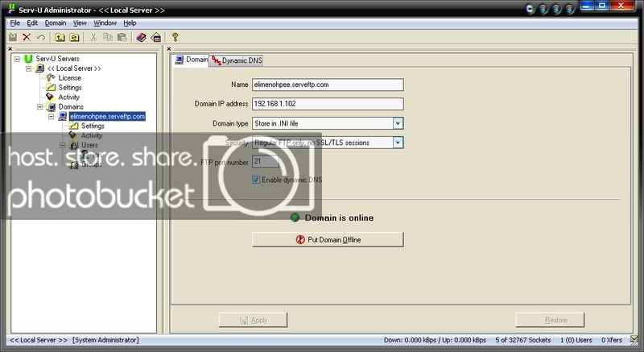Click the Restore button

click(550, 320)
